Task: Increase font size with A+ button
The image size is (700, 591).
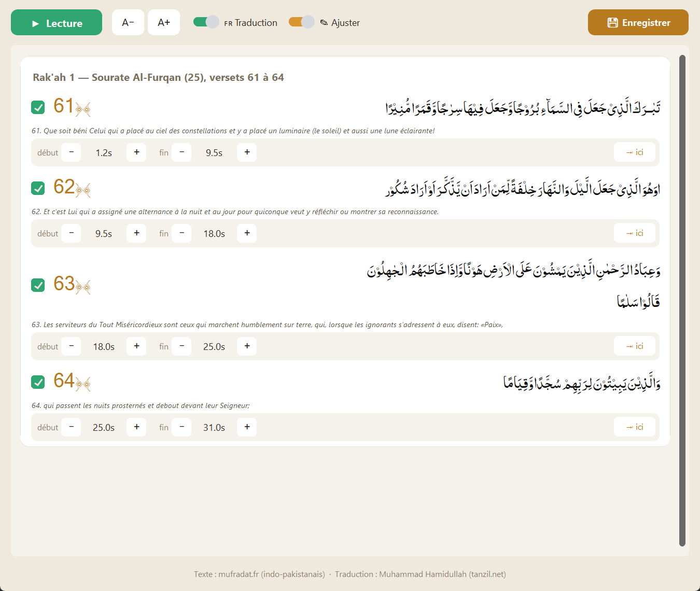Action: (164, 22)
